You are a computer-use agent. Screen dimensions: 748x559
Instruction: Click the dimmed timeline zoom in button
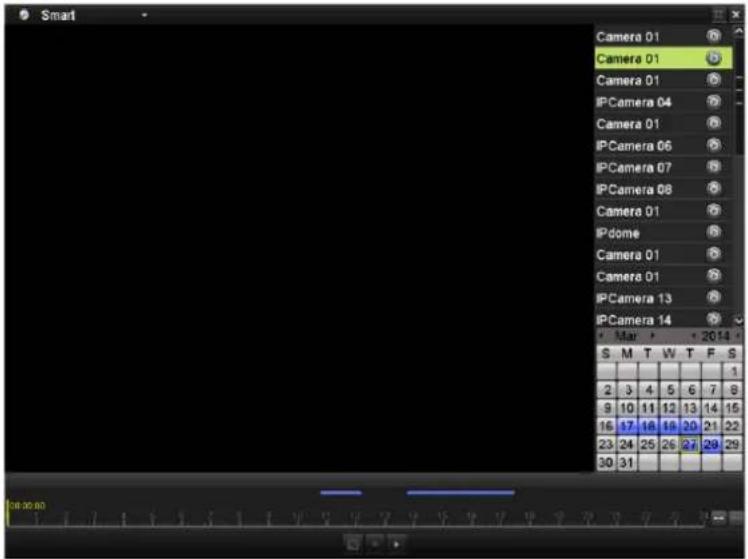click(x=736, y=518)
